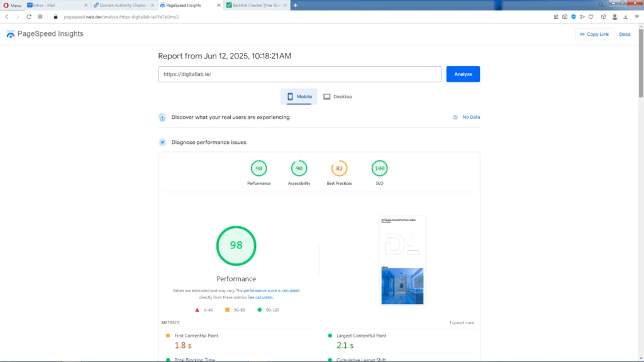Viewport: 644px width, 362px height.
Task: Click the PageSpeed Insights logo
Action: click(45, 34)
